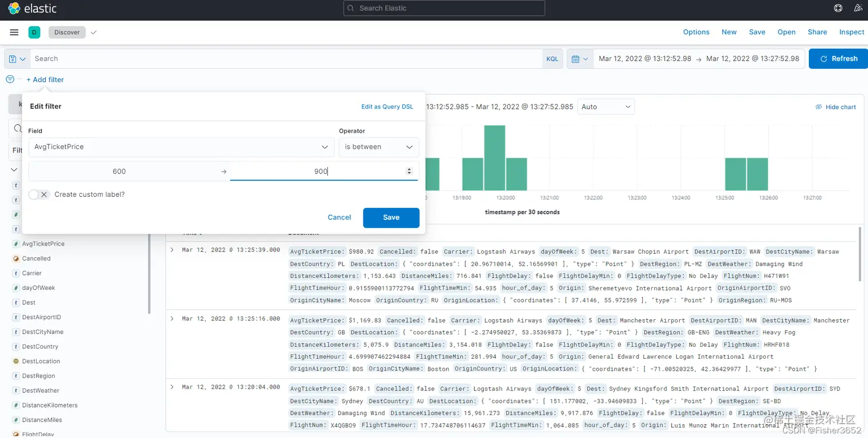Click the number icon beside dayOfWeek field

tap(16, 288)
